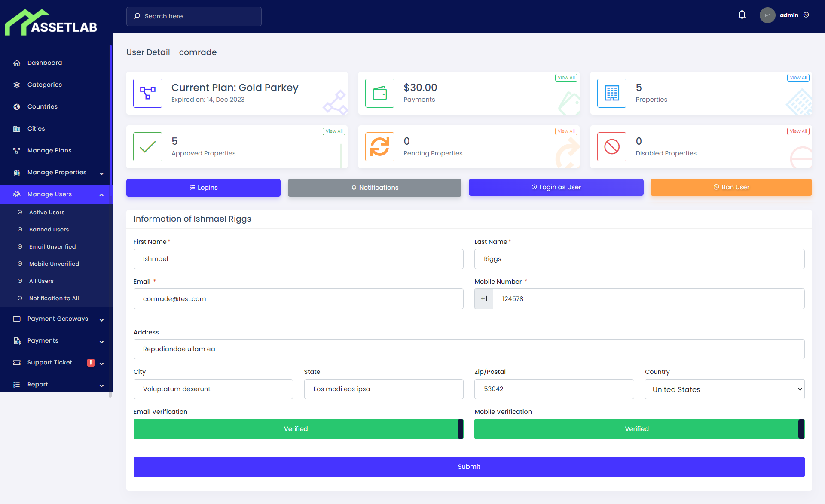Click the Cities building icon
Viewport: 825px width, 504px height.
coord(17,128)
